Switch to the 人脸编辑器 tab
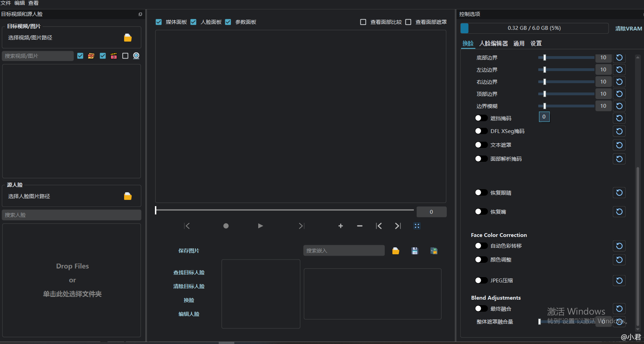644x344 pixels. tap(493, 44)
